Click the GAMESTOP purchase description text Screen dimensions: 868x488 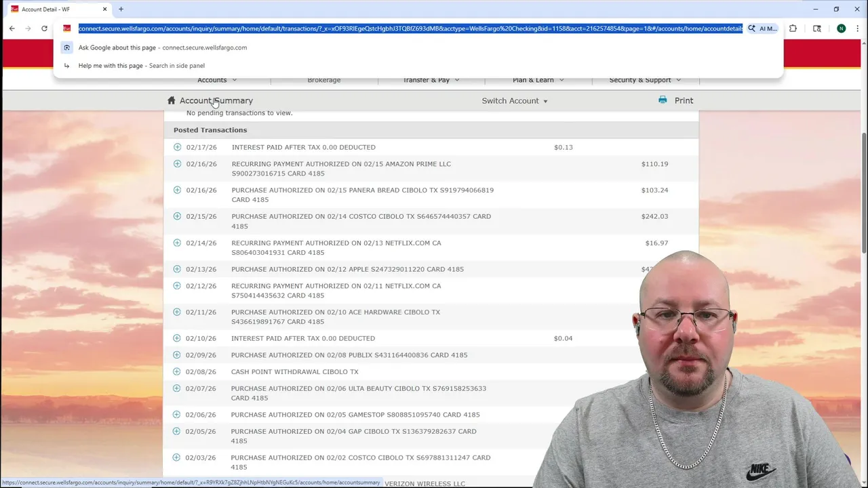[x=355, y=415]
